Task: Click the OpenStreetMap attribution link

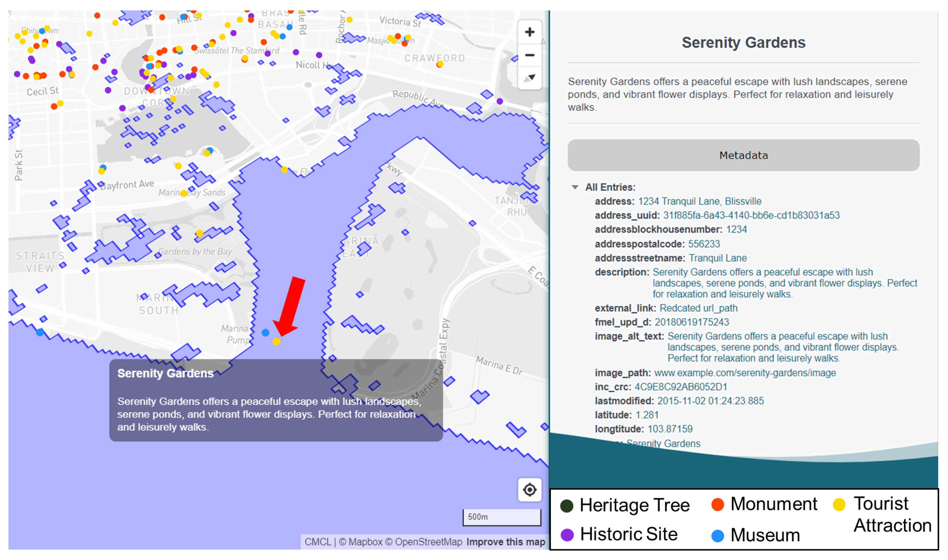Action: (428, 542)
